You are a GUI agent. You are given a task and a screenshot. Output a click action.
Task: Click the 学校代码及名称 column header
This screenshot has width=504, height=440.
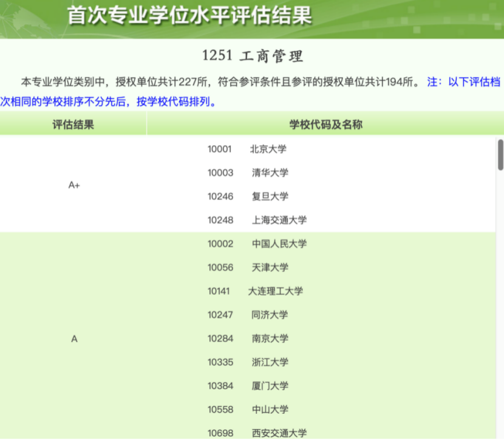point(326,125)
